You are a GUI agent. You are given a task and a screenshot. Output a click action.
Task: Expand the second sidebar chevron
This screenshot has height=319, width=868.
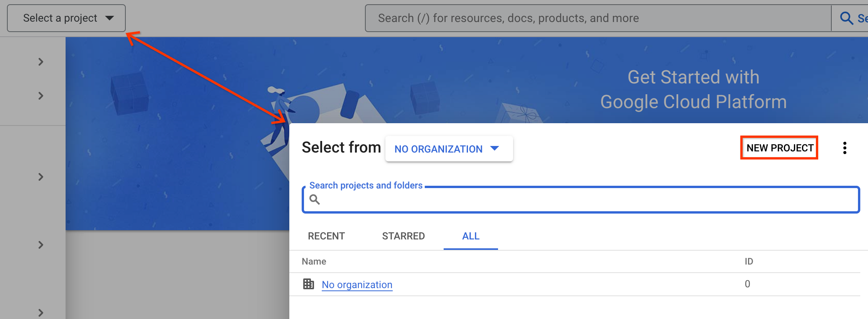pos(41,96)
